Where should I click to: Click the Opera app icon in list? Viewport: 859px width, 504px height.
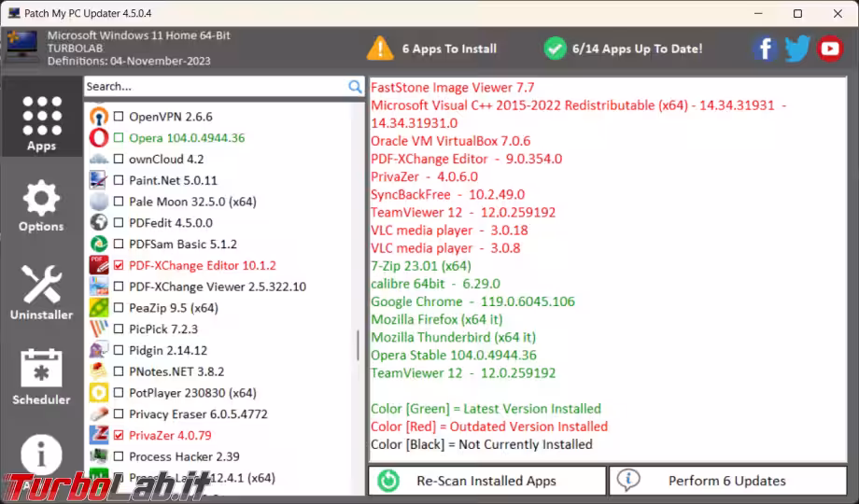pyautogui.click(x=99, y=138)
